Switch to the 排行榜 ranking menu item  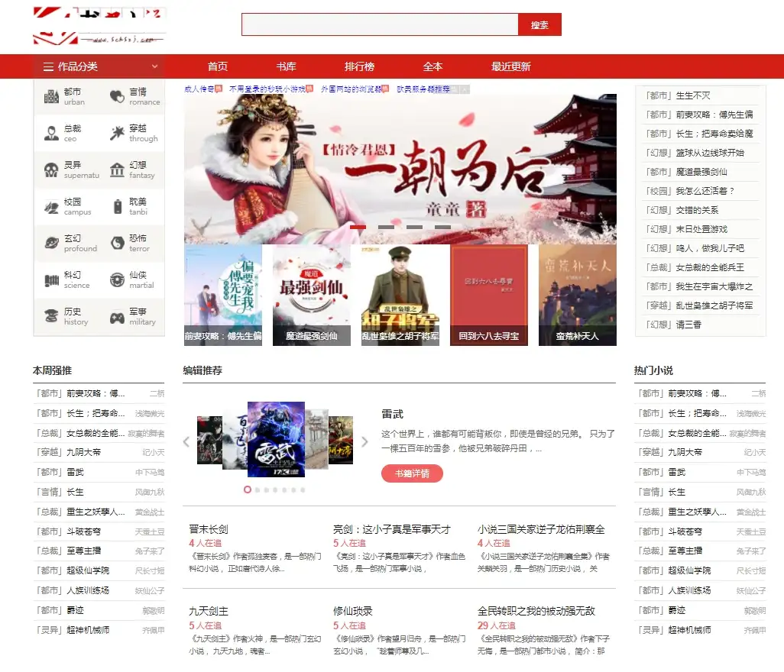pyautogui.click(x=359, y=66)
